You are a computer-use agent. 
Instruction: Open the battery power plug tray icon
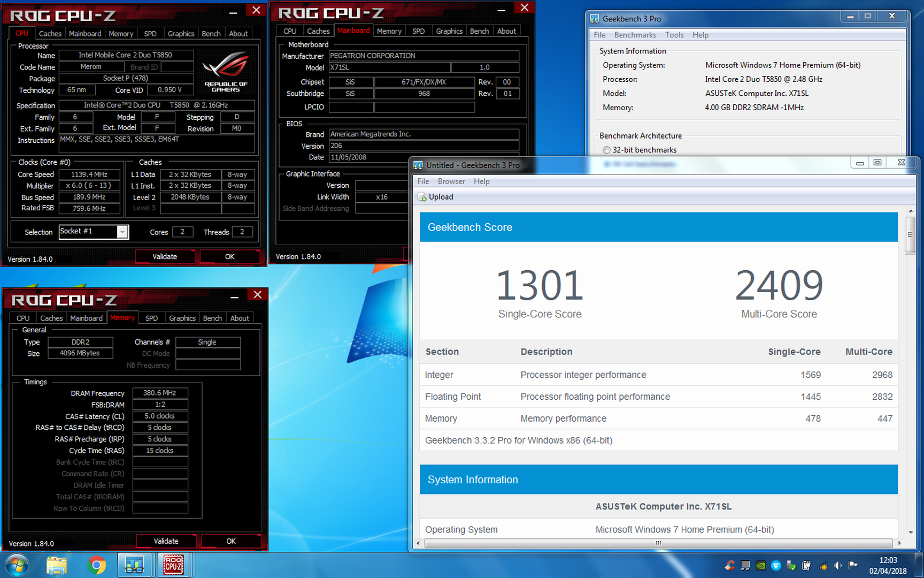[x=806, y=565]
